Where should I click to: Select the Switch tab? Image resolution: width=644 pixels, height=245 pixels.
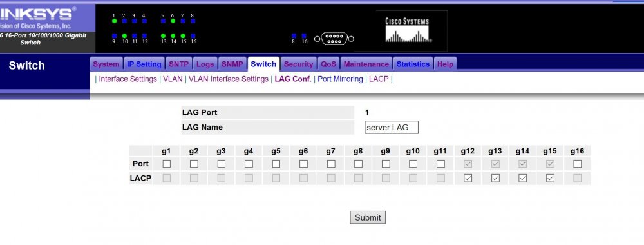[x=263, y=64]
